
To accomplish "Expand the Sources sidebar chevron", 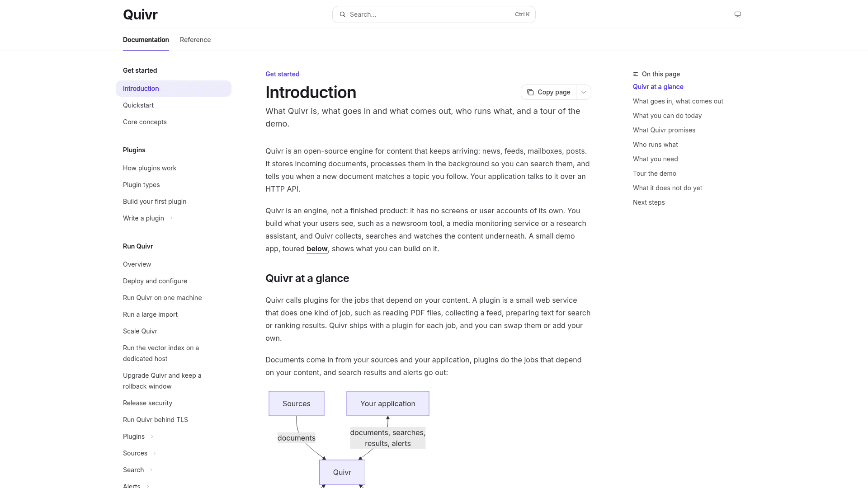I will click(x=155, y=453).
